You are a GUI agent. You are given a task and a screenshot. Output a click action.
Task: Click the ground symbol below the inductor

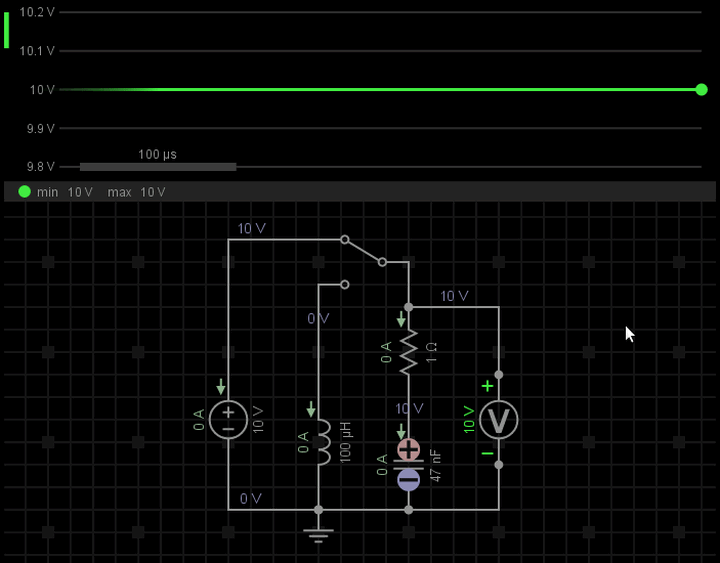tap(318, 533)
